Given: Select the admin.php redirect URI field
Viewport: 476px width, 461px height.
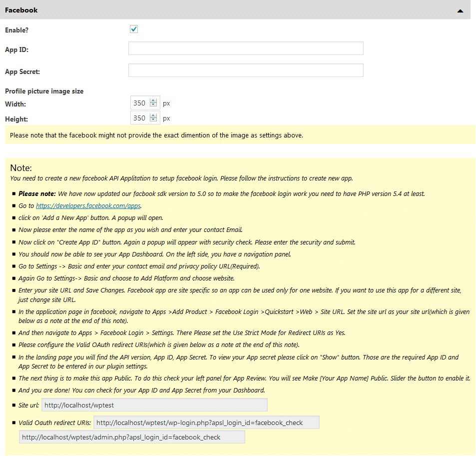Looking at the screenshot, I should (x=132, y=437).
